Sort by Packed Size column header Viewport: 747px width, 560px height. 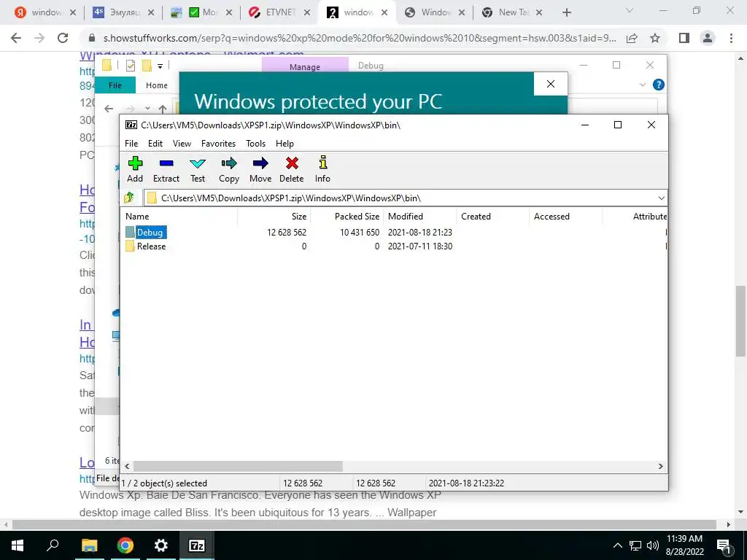point(347,216)
